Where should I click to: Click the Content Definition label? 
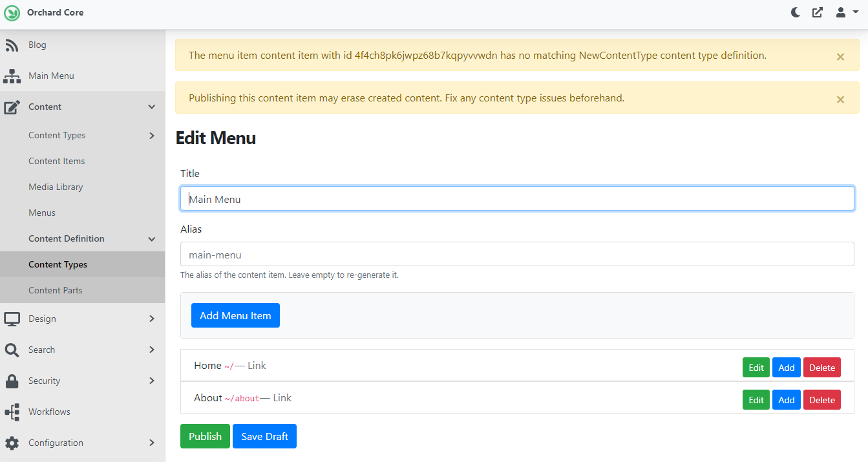(x=67, y=239)
